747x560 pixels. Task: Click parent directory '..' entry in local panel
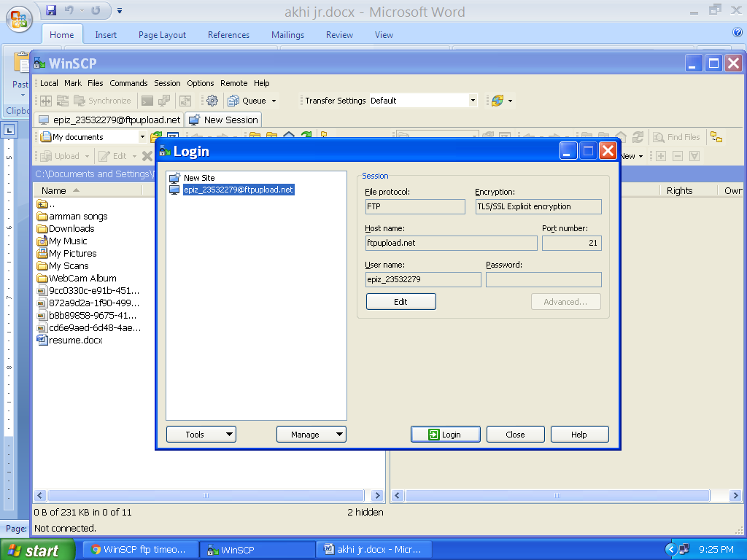tap(46, 204)
